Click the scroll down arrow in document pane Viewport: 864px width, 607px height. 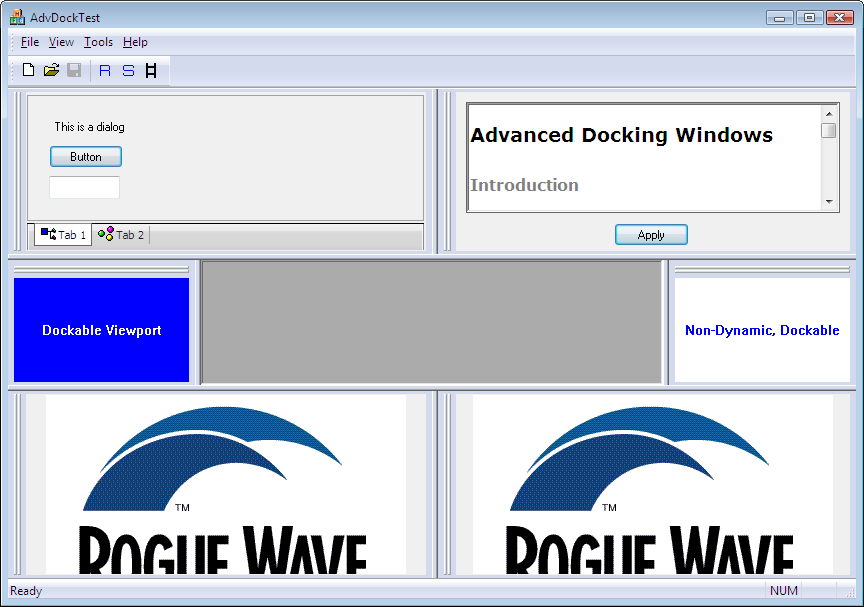(829, 202)
